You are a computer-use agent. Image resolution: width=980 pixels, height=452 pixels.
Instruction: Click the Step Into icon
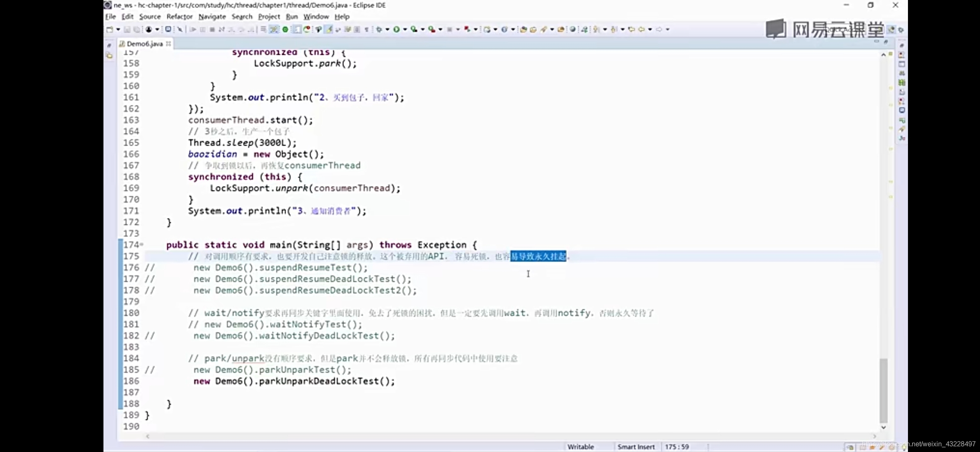(232, 29)
